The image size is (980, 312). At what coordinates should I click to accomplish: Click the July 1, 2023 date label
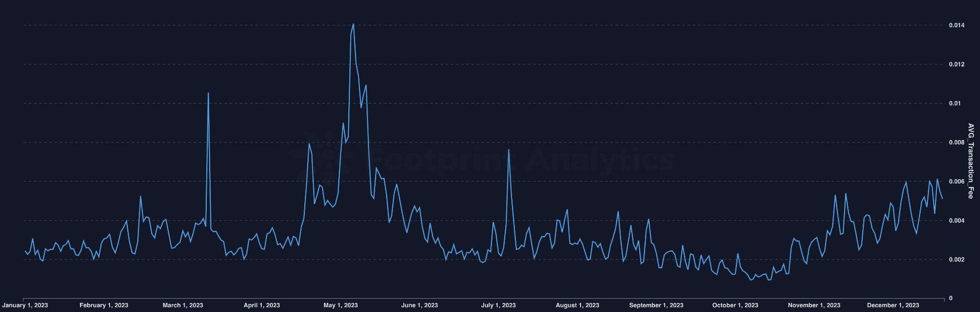(499, 305)
